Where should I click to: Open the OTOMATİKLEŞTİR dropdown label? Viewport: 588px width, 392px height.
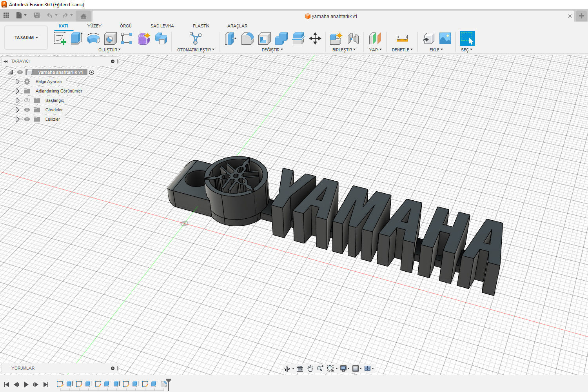click(196, 50)
